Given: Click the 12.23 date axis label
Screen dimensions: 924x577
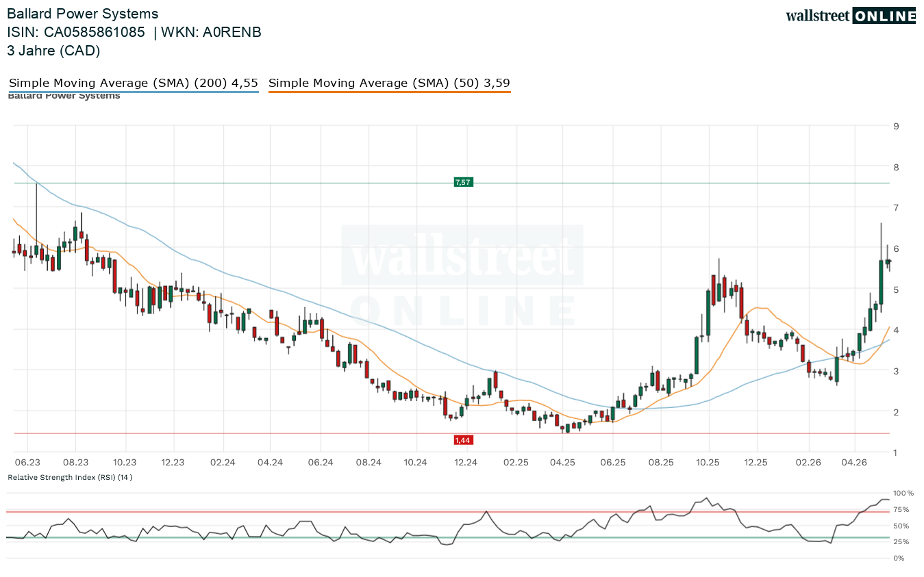Looking at the screenshot, I should [x=173, y=463].
